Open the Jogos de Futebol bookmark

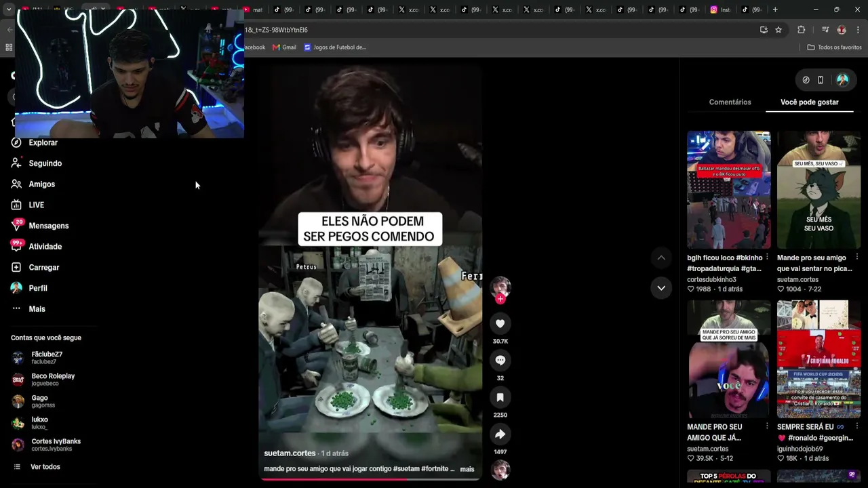click(335, 47)
